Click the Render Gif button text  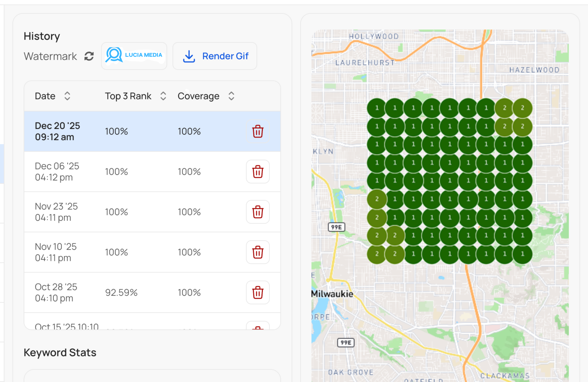(225, 56)
